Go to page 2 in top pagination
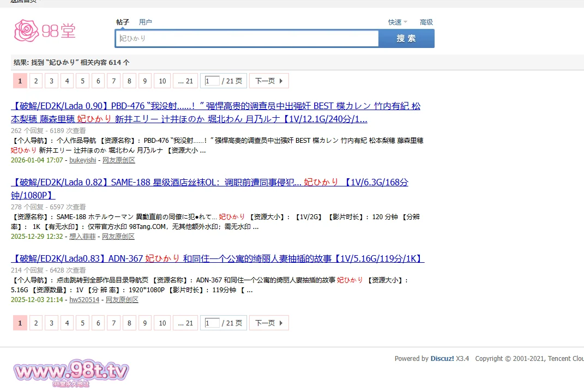584x392 pixels. 35,81
